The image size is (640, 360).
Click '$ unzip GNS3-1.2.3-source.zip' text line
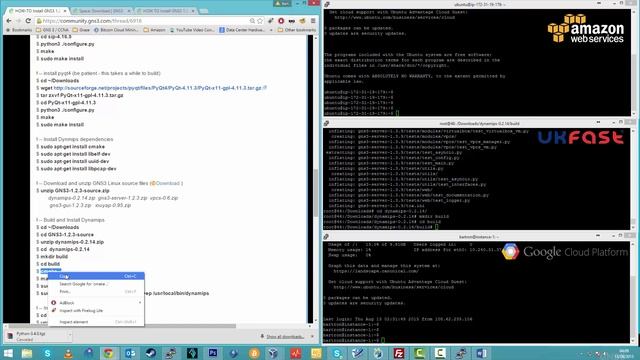click(x=73, y=191)
